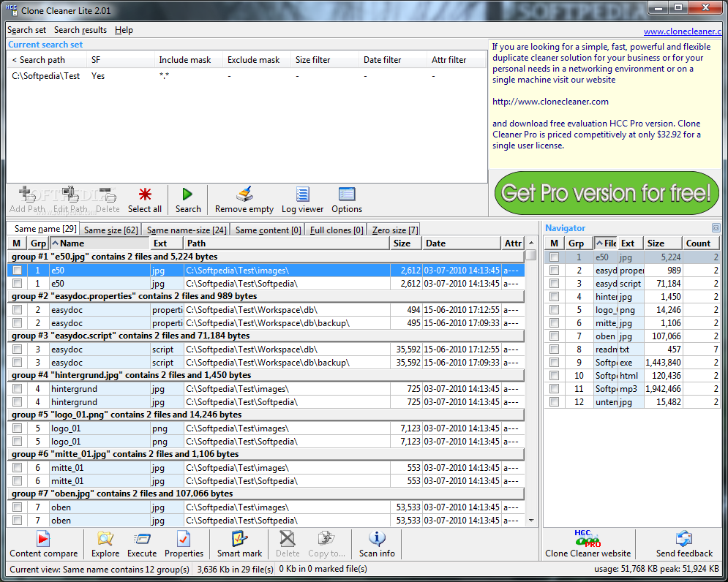Click the Delete path toolbar icon
Image resolution: width=728 pixels, height=582 pixels.
coord(108,194)
